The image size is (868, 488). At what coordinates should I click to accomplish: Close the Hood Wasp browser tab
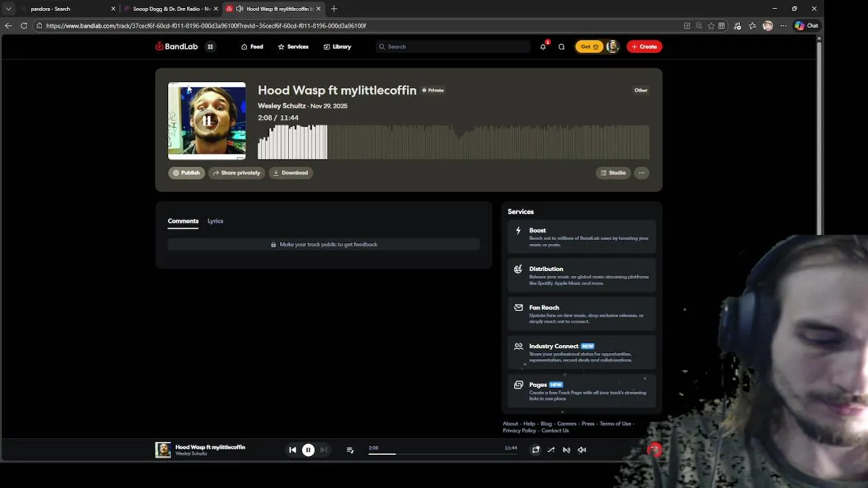(x=318, y=9)
